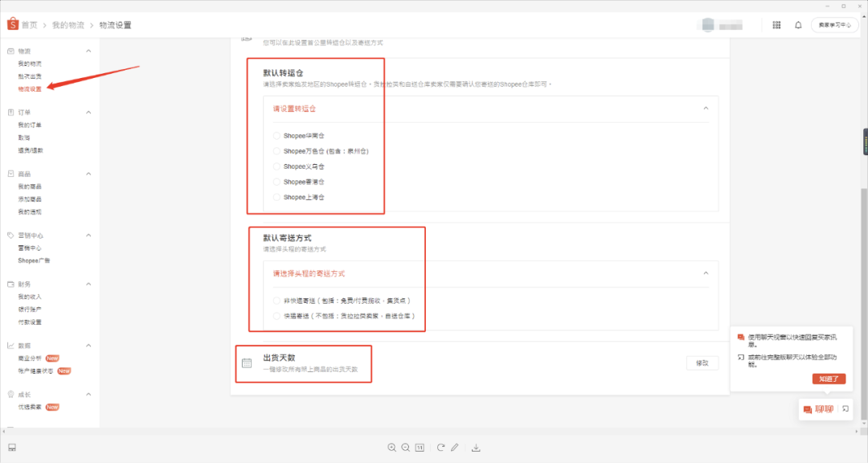Select the Shopee上海仓 radio option

[x=276, y=196]
